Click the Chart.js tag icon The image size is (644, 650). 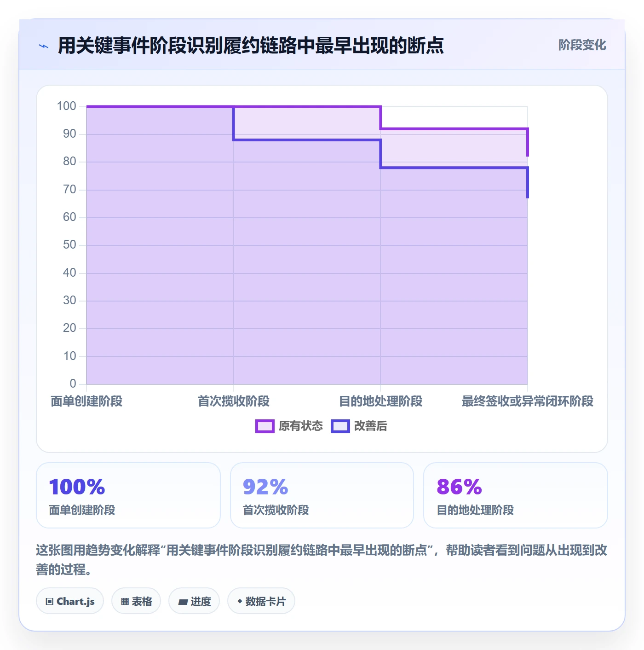click(50, 601)
